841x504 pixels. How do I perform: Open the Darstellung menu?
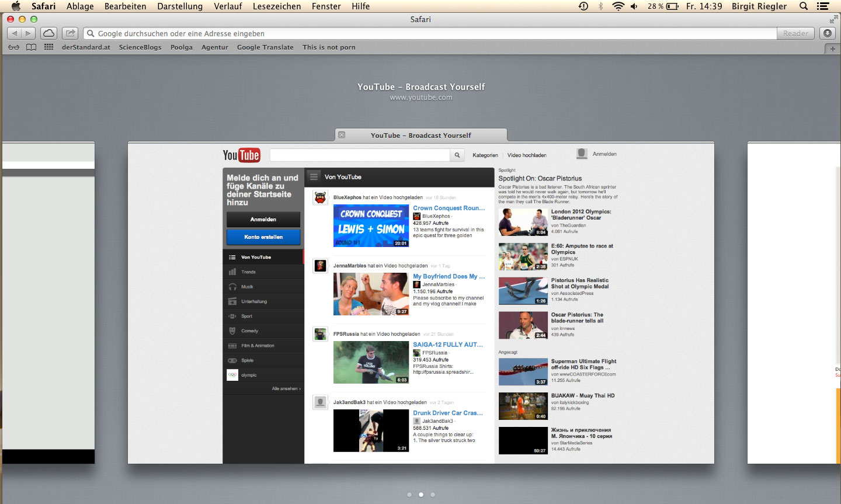[x=180, y=6]
